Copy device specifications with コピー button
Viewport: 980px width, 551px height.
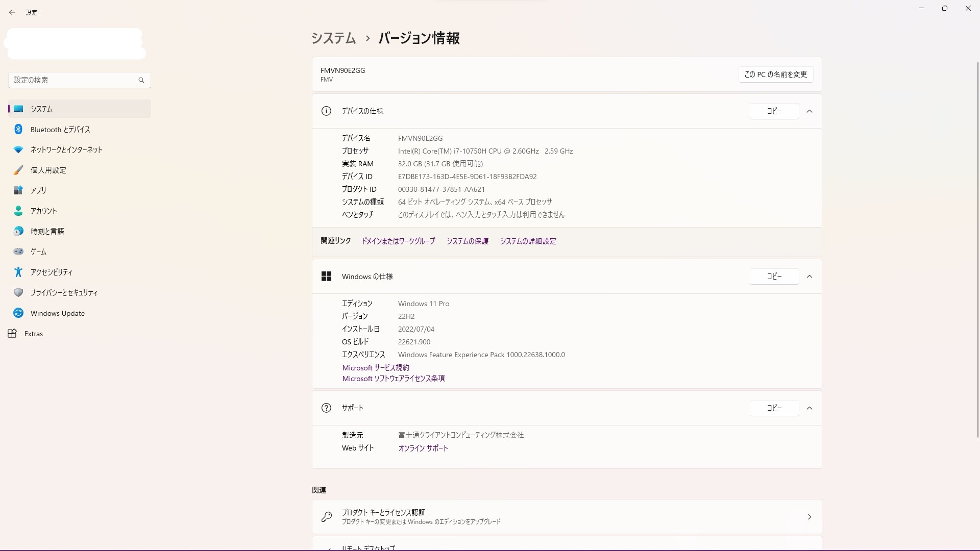[774, 111]
